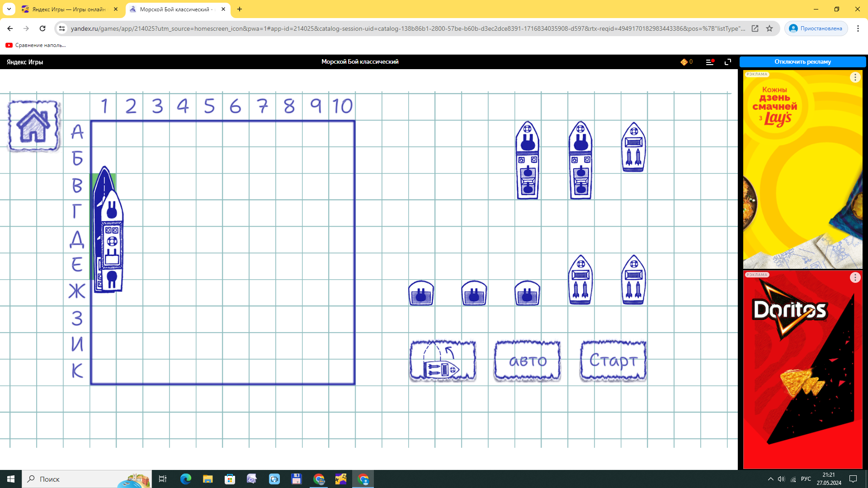Open 'Сравнение наполь...' bookmark
The width and height of the screenshot is (868, 488).
36,45
